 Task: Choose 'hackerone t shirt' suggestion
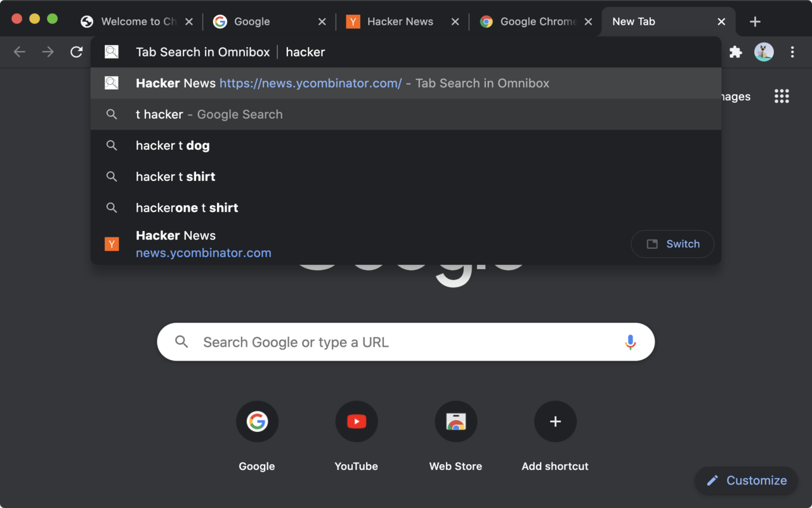point(406,208)
